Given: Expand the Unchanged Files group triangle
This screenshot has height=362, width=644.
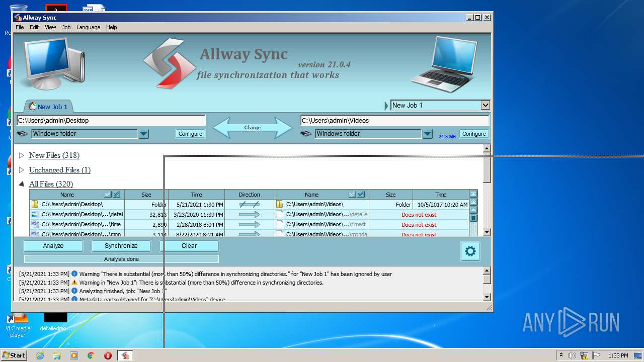Looking at the screenshot, I should pyautogui.click(x=22, y=170).
